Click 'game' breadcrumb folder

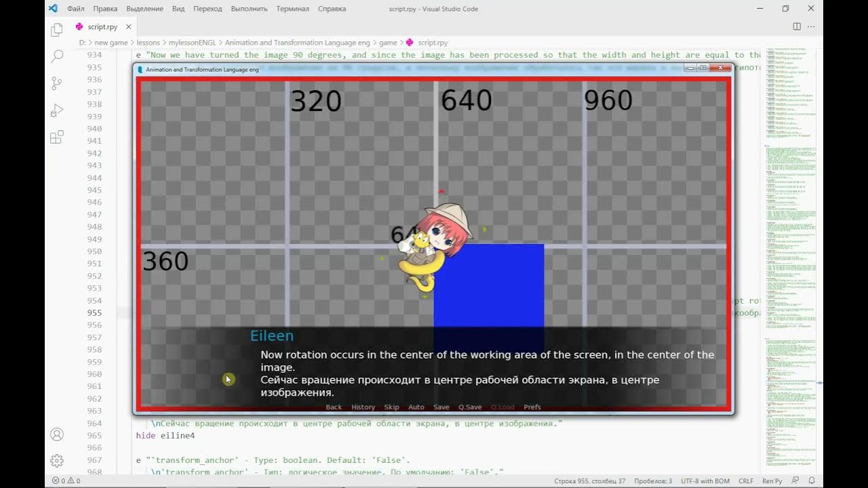pyautogui.click(x=388, y=43)
